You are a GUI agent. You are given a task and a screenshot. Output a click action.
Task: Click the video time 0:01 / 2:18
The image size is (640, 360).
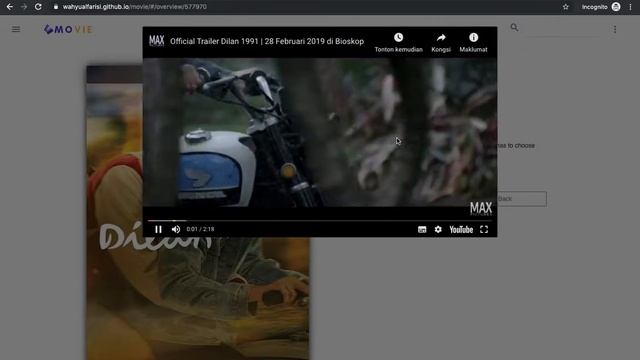click(200, 229)
